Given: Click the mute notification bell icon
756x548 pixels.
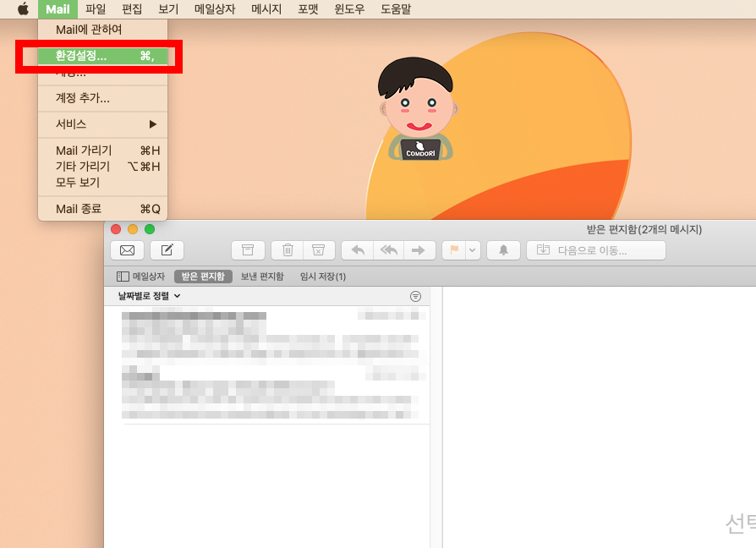Looking at the screenshot, I should [x=503, y=250].
